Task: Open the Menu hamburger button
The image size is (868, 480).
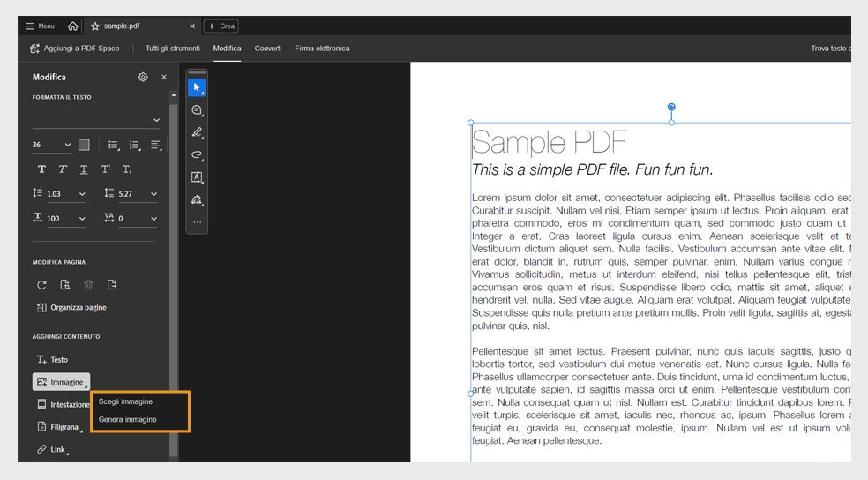Action: [40, 26]
